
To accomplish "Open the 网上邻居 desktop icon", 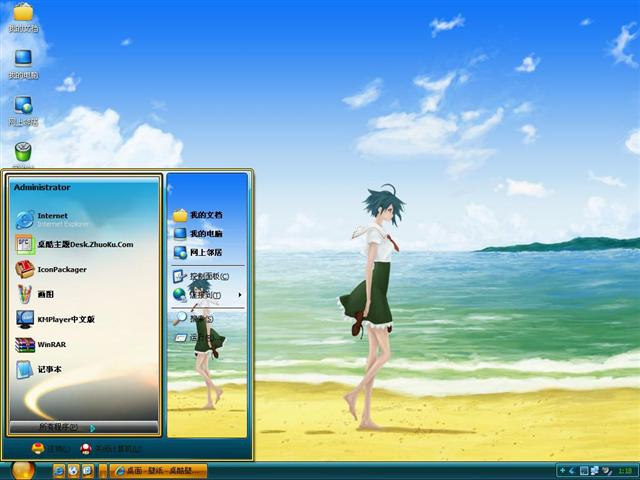I will pyautogui.click(x=23, y=111).
